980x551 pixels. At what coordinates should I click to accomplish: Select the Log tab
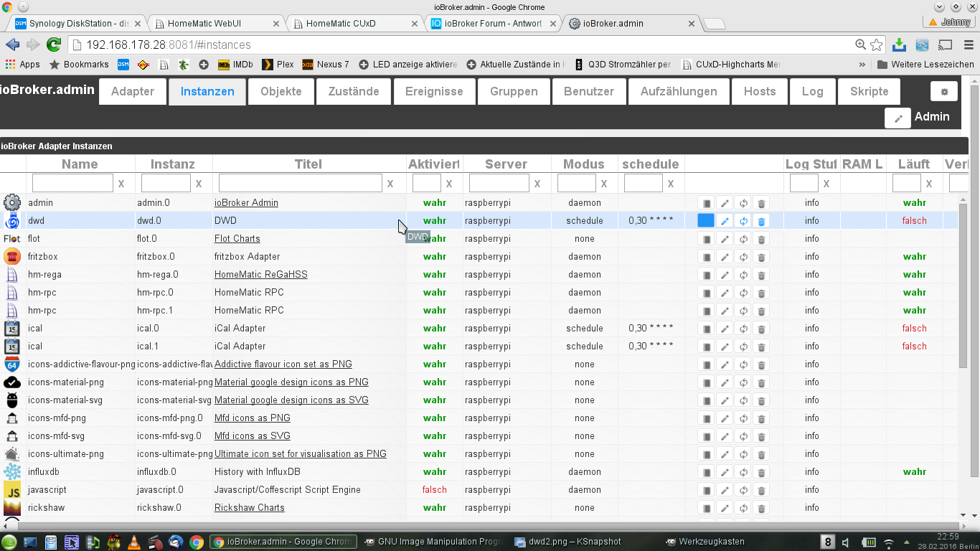813,92
